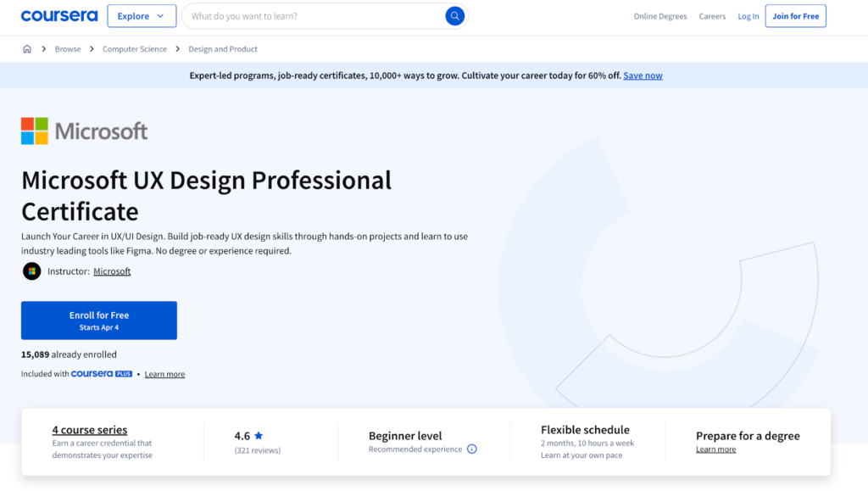Open Microsoft instructor link
This screenshot has height=491, width=868.
pyautogui.click(x=112, y=271)
